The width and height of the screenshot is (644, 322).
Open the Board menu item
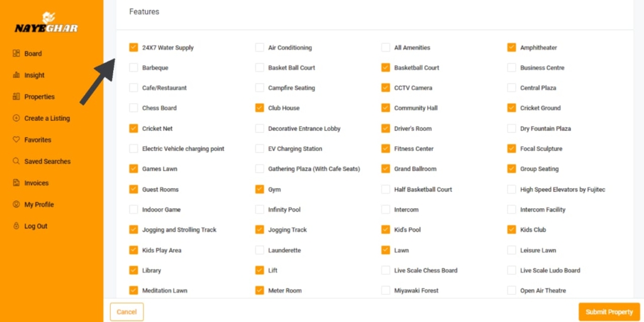pos(33,53)
